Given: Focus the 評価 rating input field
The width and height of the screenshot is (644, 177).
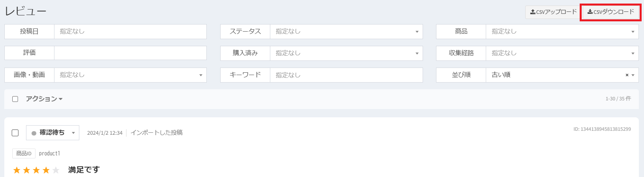Looking at the screenshot, I should pyautogui.click(x=130, y=53).
